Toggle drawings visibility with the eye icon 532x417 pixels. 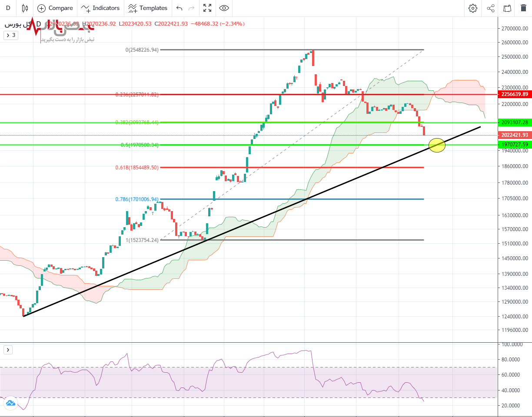click(224, 8)
